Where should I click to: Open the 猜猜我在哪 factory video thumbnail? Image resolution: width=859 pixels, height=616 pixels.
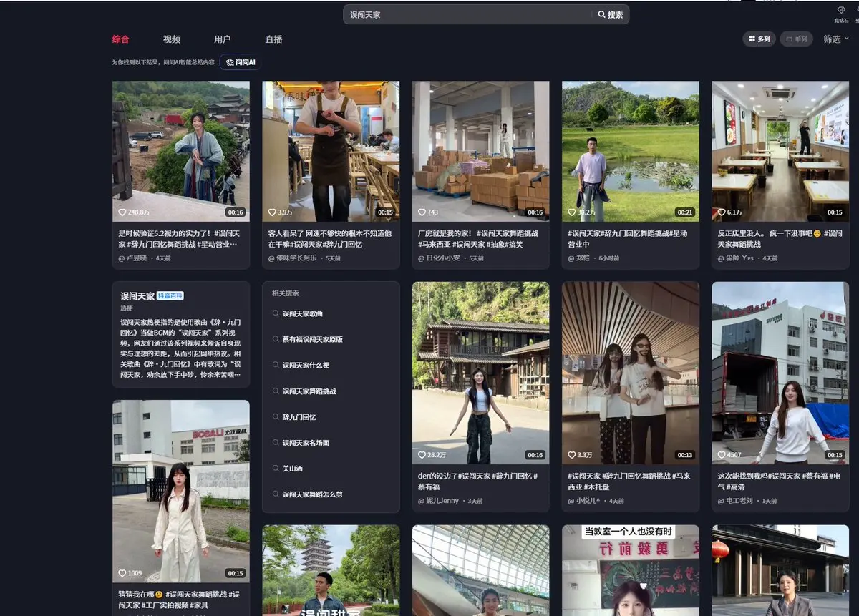tap(181, 491)
